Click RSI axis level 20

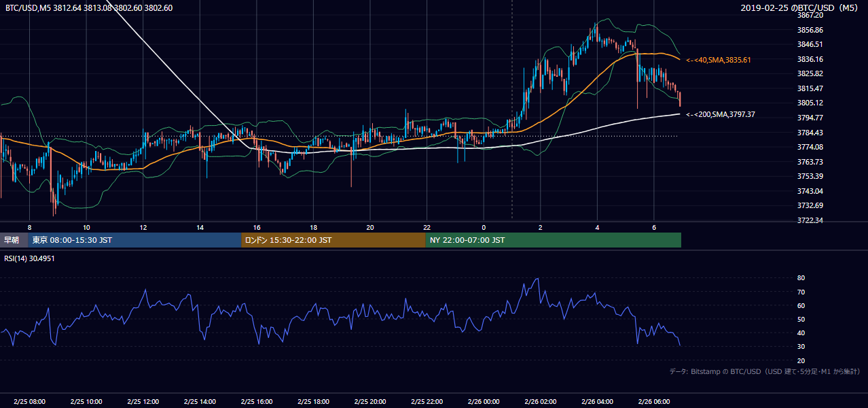801,360
